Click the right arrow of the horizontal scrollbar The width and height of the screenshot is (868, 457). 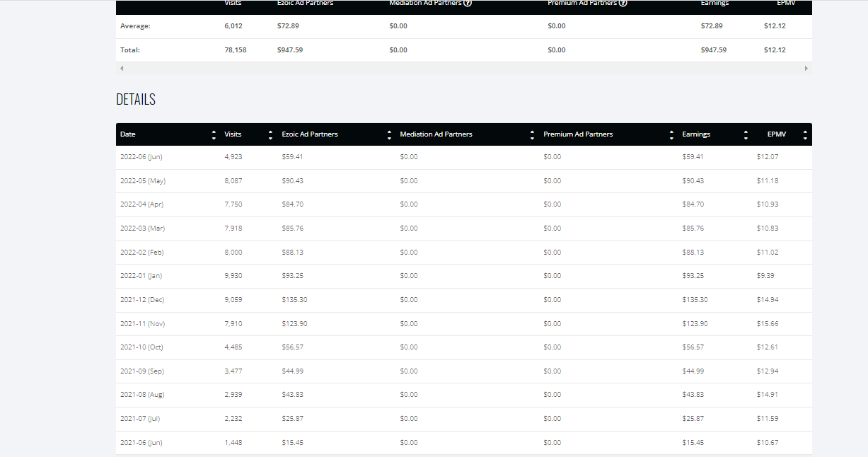pos(806,68)
